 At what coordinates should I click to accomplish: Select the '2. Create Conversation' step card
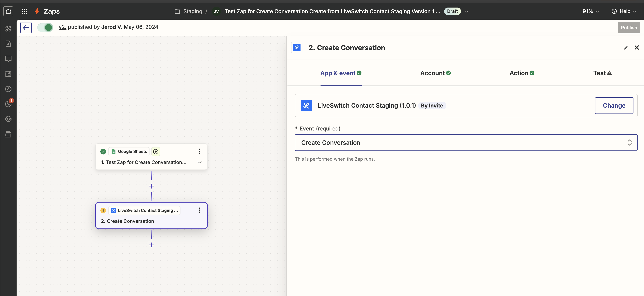151,215
